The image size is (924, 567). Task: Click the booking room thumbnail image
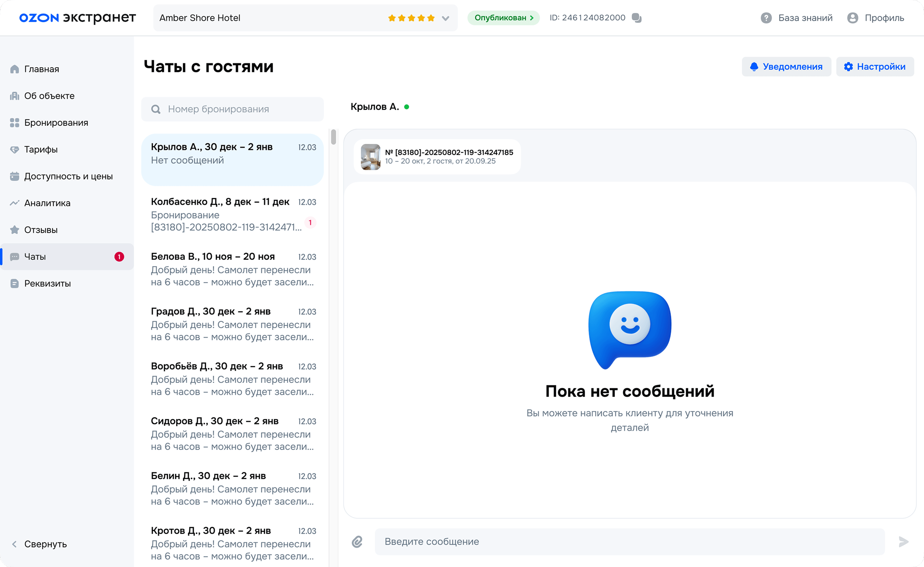tap(370, 157)
